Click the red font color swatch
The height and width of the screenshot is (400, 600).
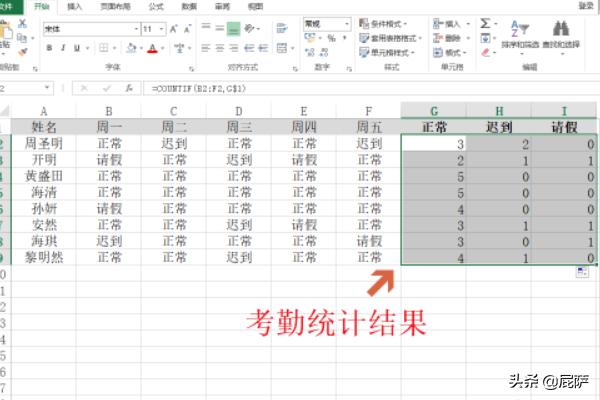coord(151,47)
